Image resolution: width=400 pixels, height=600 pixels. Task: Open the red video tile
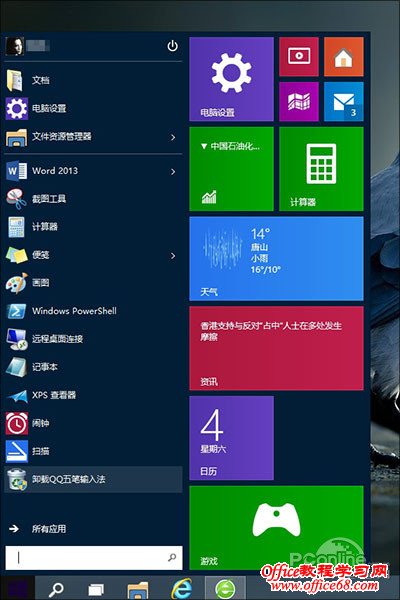[x=299, y=57]
